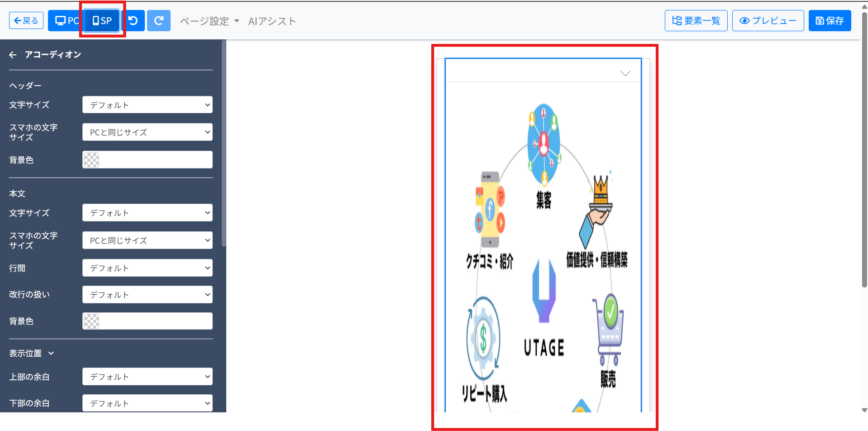This screenshot has width=868, height=431.
Task: Open the 上部の余白 dropdown
Action: (148, 377)
